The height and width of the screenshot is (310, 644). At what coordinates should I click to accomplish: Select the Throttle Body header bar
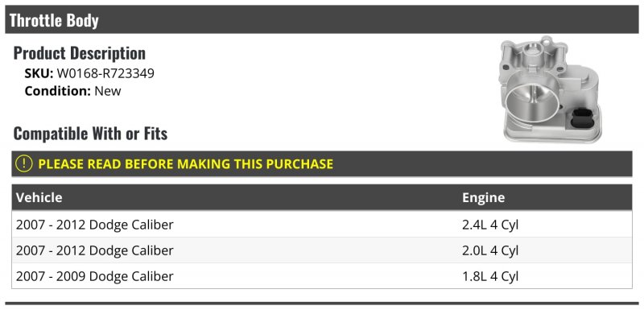point(322,19)
